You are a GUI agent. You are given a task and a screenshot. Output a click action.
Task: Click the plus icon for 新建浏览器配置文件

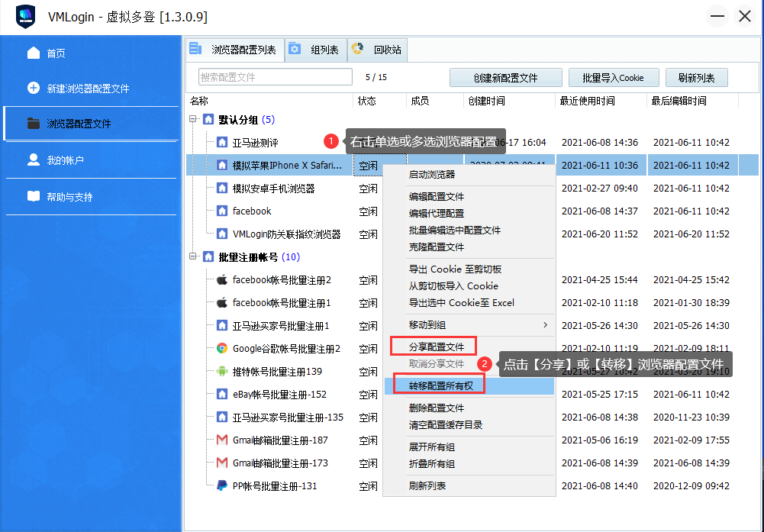click(x=34, y=89)
